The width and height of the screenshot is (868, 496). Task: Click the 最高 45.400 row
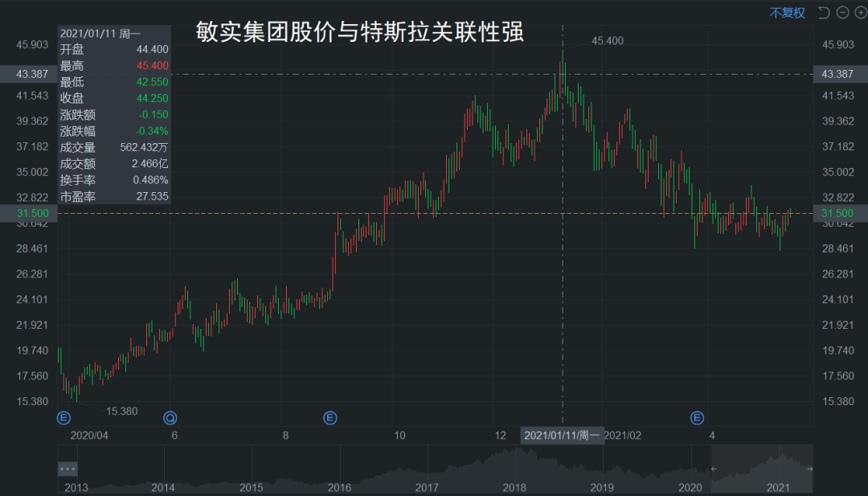114,66
